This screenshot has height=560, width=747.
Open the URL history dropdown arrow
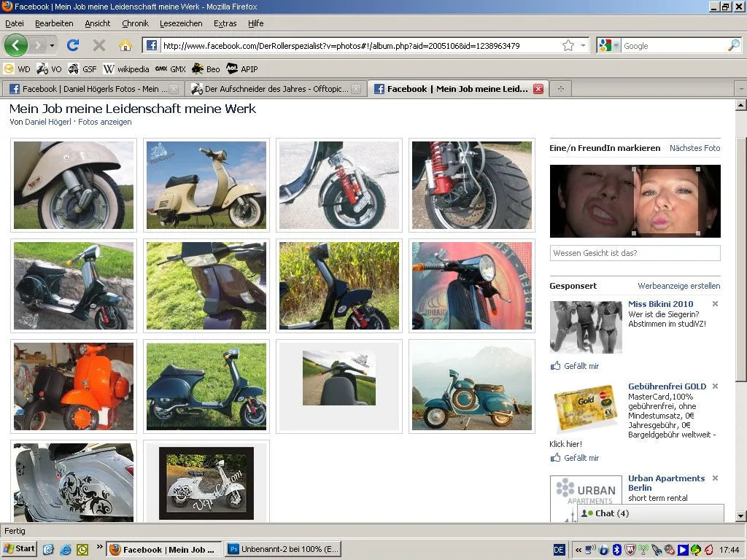(x=583, y=45)
